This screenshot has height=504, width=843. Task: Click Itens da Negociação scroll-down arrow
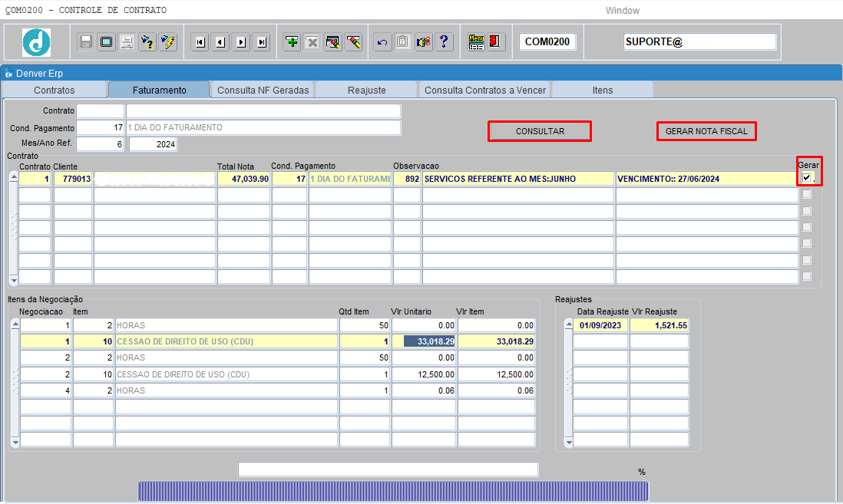pos(15,442)
